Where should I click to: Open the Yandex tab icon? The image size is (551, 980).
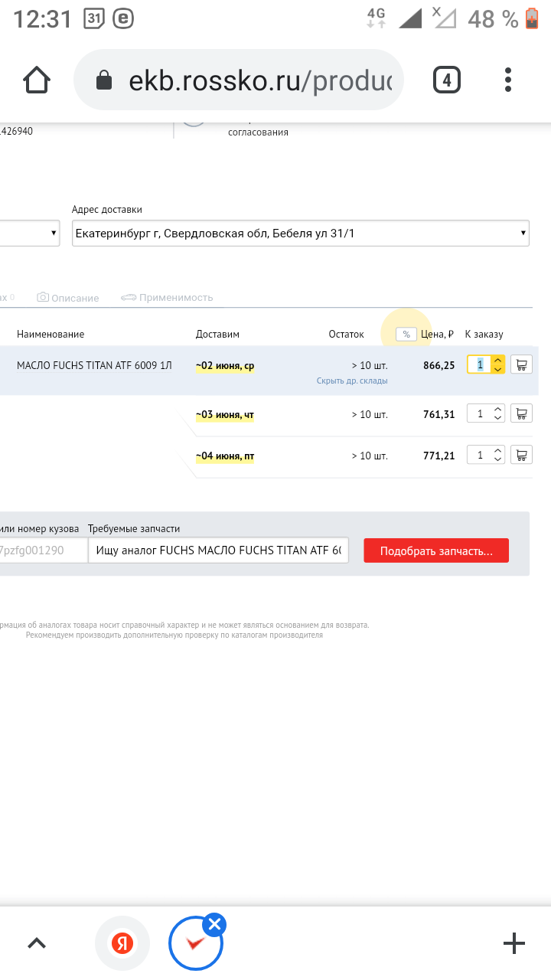[122, 943]
